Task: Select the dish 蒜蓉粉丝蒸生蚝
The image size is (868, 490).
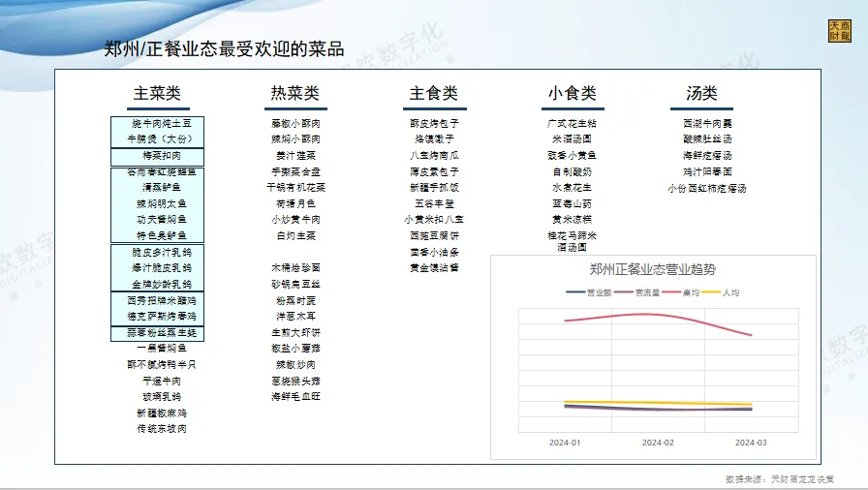Action: tap(162, 333)
